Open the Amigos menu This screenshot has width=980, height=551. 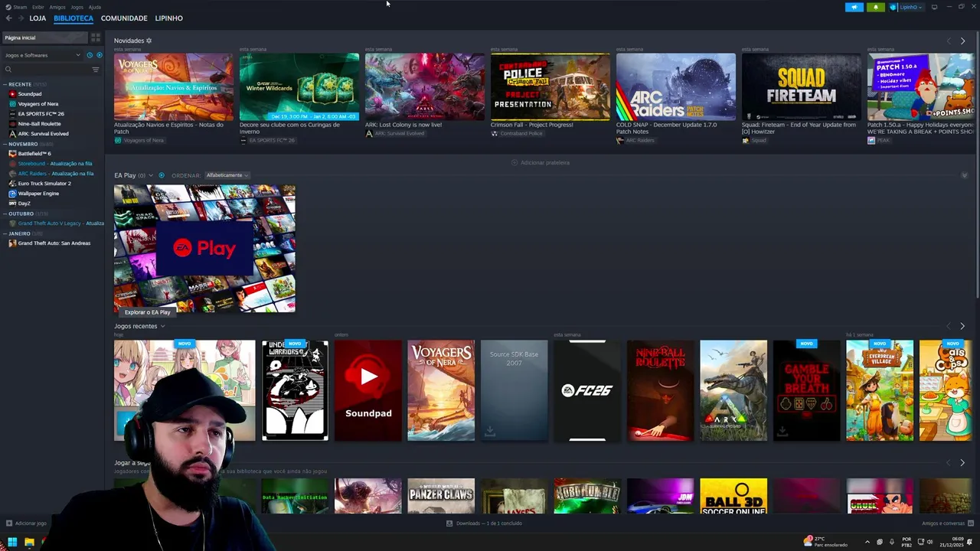click(x=57, y=7)
